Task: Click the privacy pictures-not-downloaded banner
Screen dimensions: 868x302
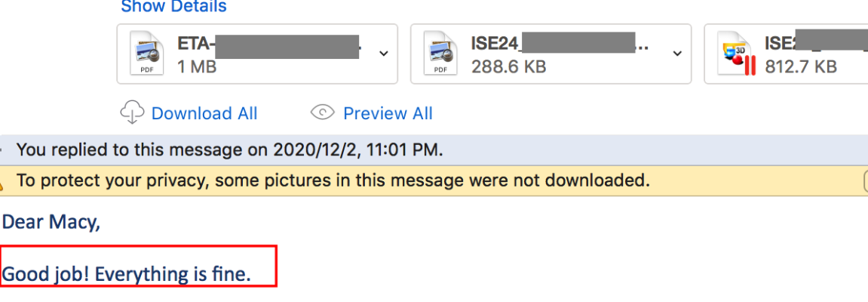Action: coord(434,180)
